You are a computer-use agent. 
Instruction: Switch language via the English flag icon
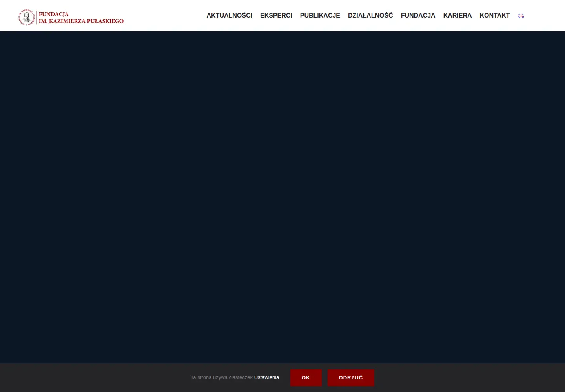521,16
